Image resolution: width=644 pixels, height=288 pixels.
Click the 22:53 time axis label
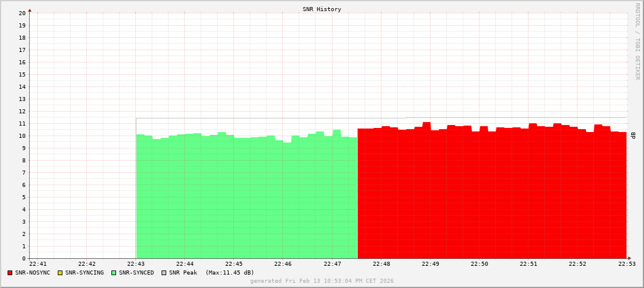626,265
